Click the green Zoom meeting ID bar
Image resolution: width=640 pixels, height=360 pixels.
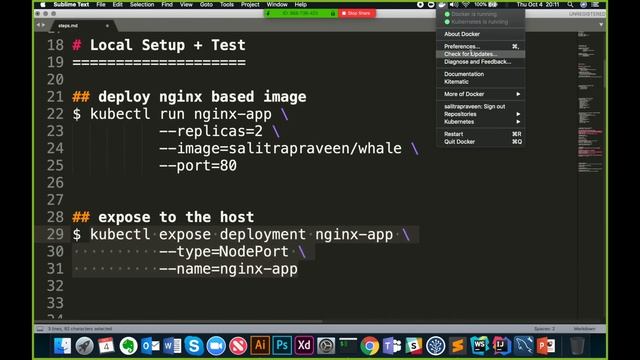point(301,13)
